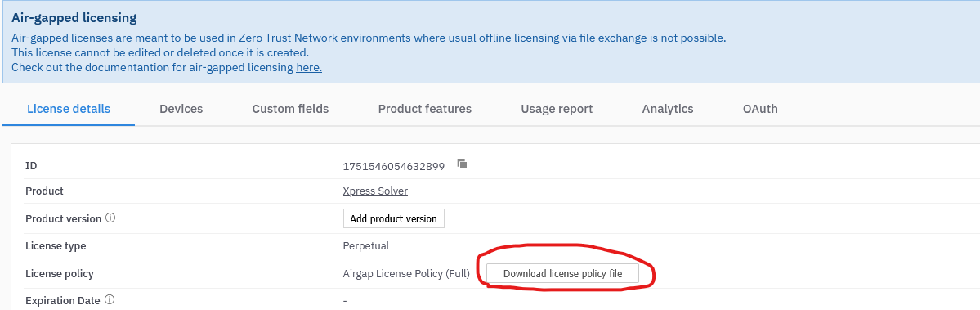
Task: View the Usage report tab
Action: pyautogui.click(x=557, y=109)
